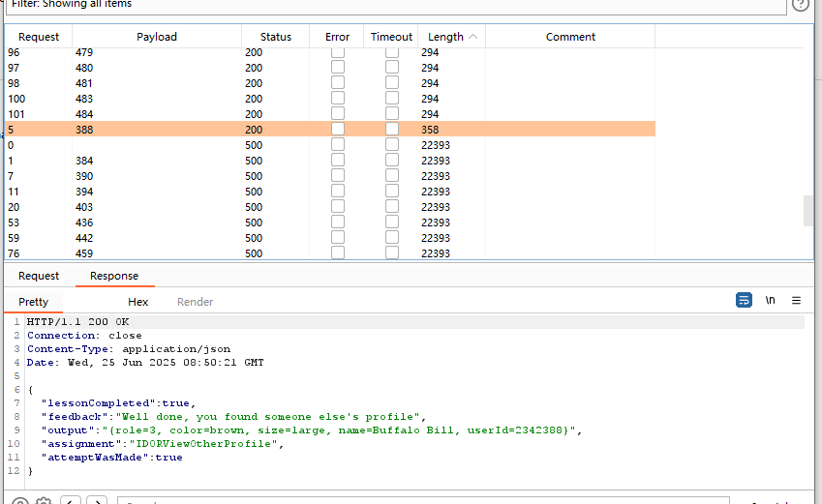This screenshot has height=504, width=822.
Task: Switch to the Request tab
Action: point(39,276)
